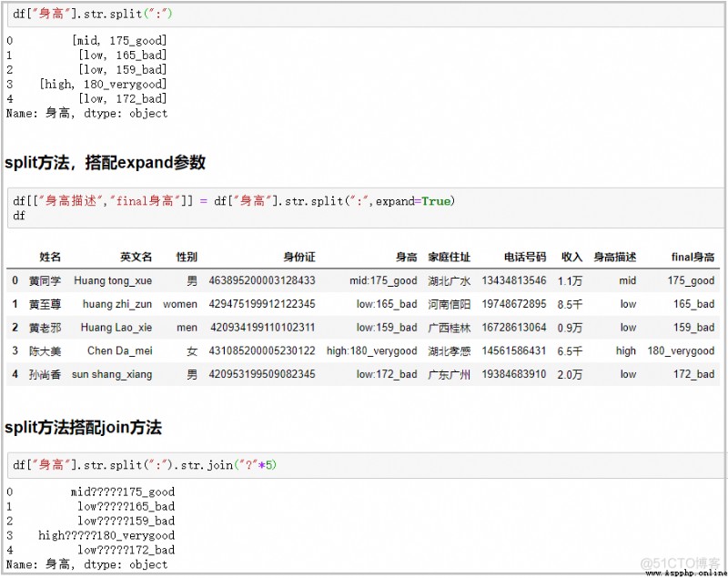The image size is (728, 578).
Task: Click the code cell with str.join("?"*5)
Action: (x=367, y=465)
